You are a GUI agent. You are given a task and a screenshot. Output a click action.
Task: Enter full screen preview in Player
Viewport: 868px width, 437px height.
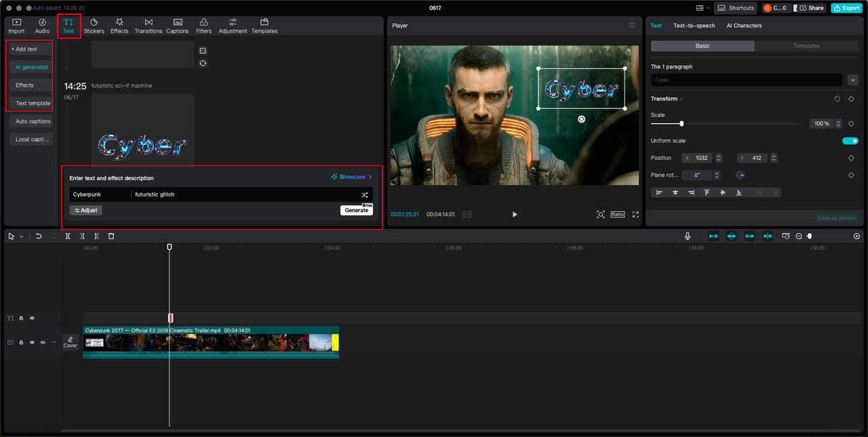pyautogui.click(x=635, y=214)
